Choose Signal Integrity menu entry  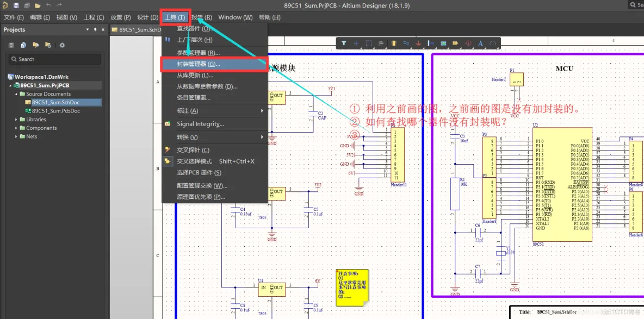pyautogui.click(x=215, y=124)
